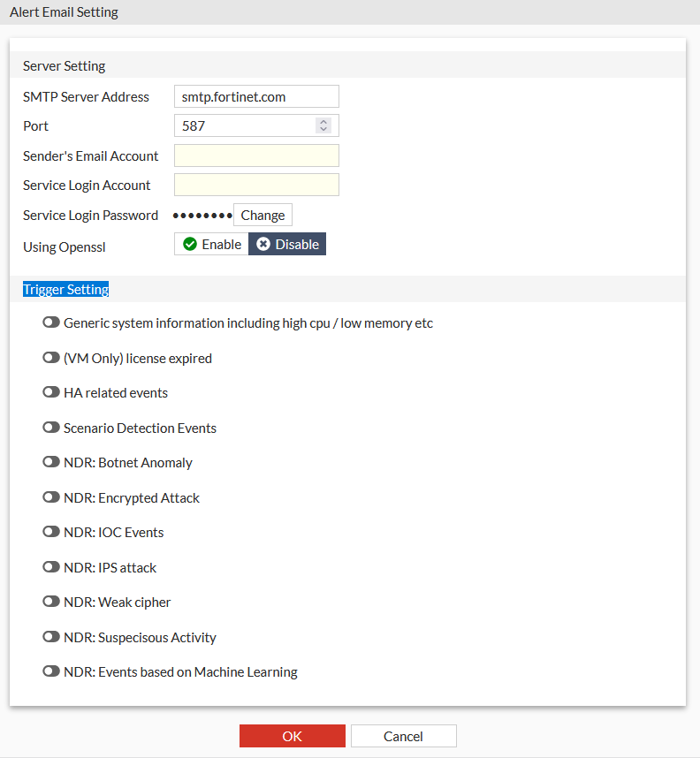Toggle NDR: IPS attack alert
Image resolution: width=700 pixels, height=758 pixels.
click(x=51, y=567)
